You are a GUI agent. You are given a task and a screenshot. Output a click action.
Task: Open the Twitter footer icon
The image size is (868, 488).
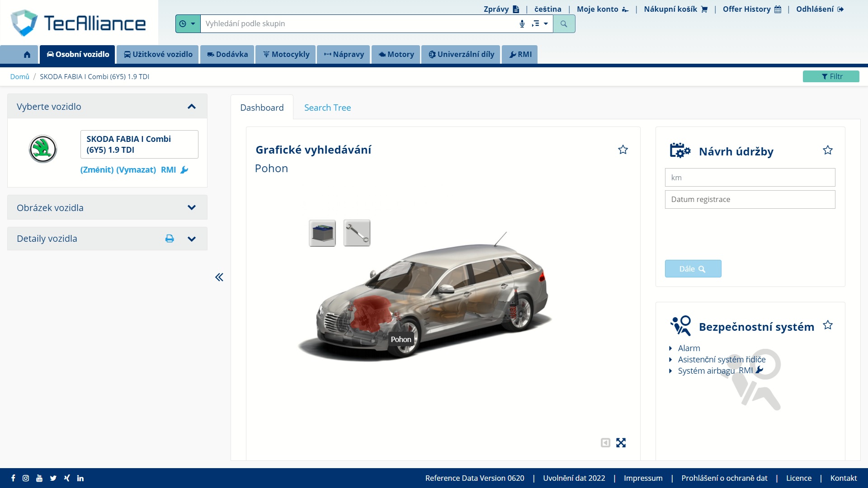[53, 478]
